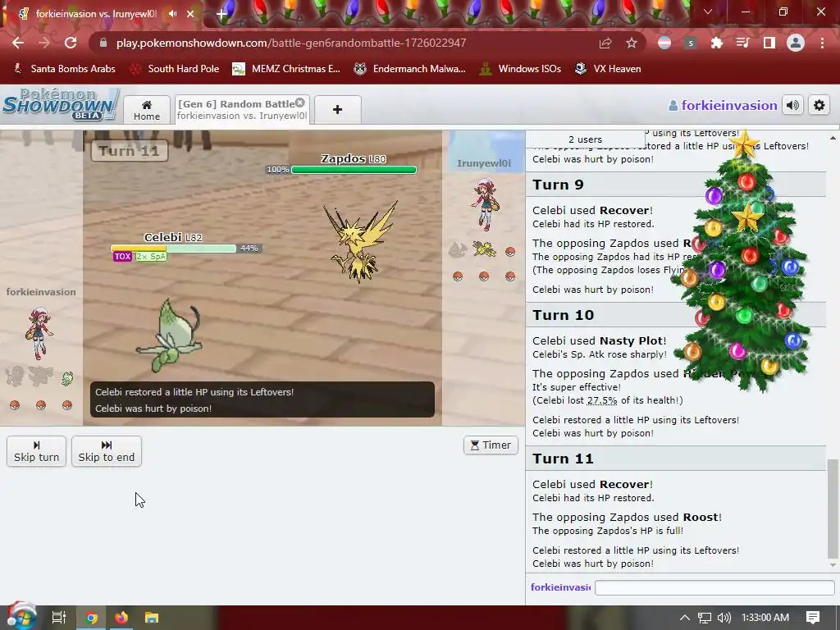Open File Explorer from taskbar
This screenshot has height=630, width=840.
click(152, 618)
